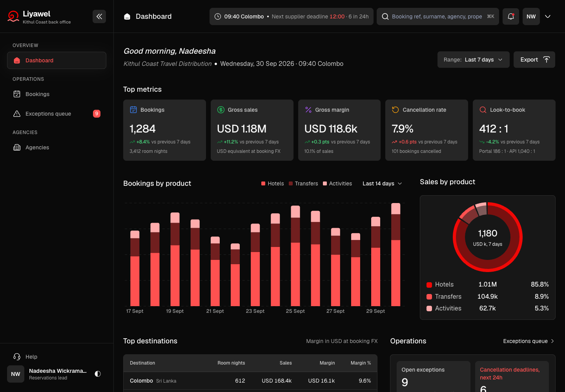Screen dimensions: 565x392
Task: Click the Margin % column header
Action: [361, 363]
